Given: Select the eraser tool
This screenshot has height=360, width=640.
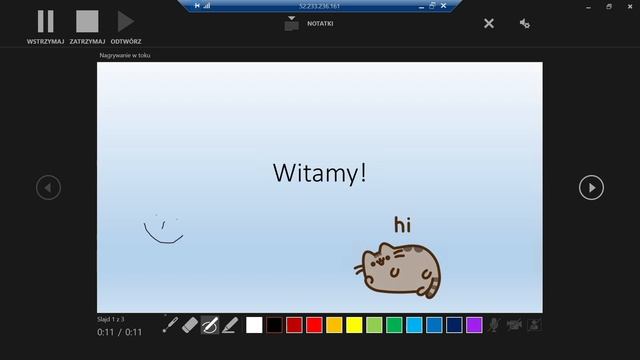Looking at the screenshot, I should click(x=190, y=325).
